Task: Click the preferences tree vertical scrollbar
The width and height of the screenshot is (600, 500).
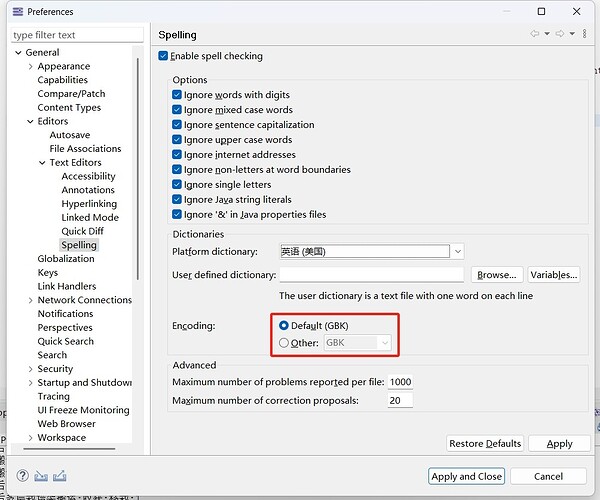Action: [138, 168]
